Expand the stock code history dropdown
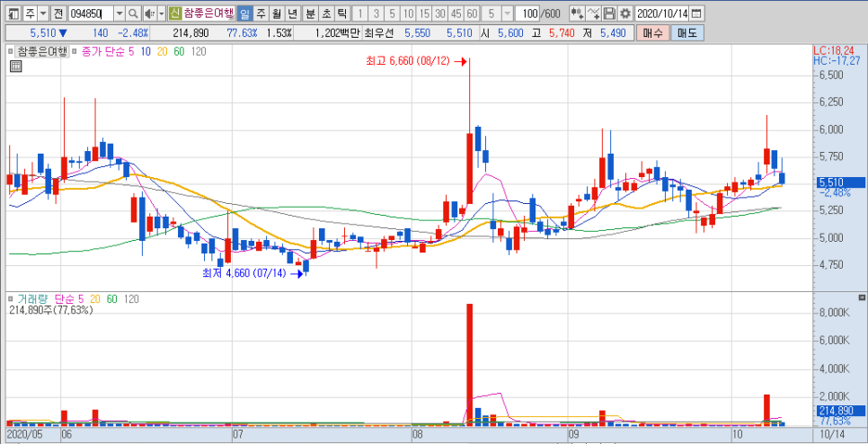Viewport: 868px width, 444px height. point(120,13)
